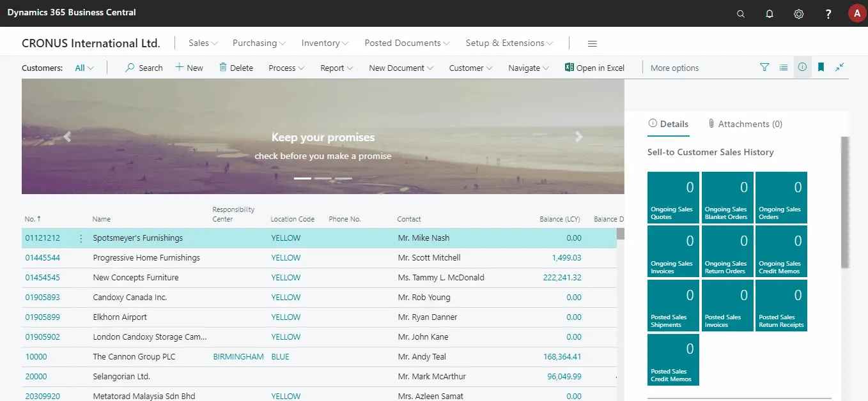The width and height of the screenshot is (868, 401).
Task: Sort by Name column header
Action: coord(102,219)
